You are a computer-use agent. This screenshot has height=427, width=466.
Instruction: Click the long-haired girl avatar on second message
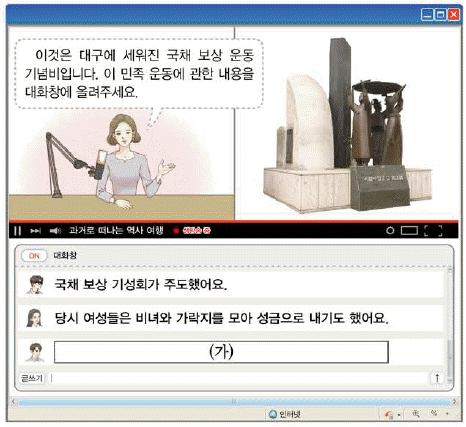coord(35,318)
